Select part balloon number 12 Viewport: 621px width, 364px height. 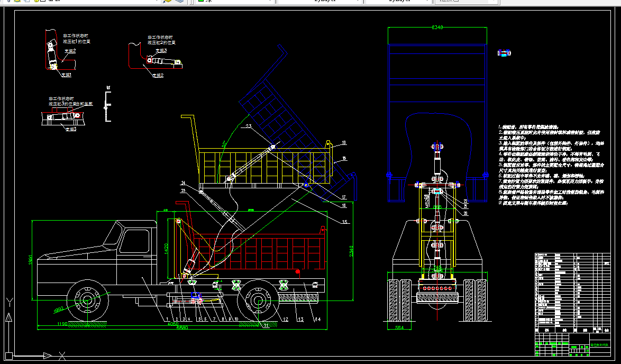click(x=285, y=319)
